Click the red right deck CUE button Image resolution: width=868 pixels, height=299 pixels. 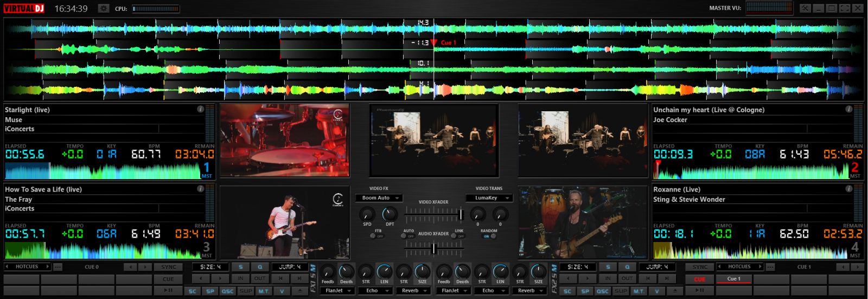(700, 279)
